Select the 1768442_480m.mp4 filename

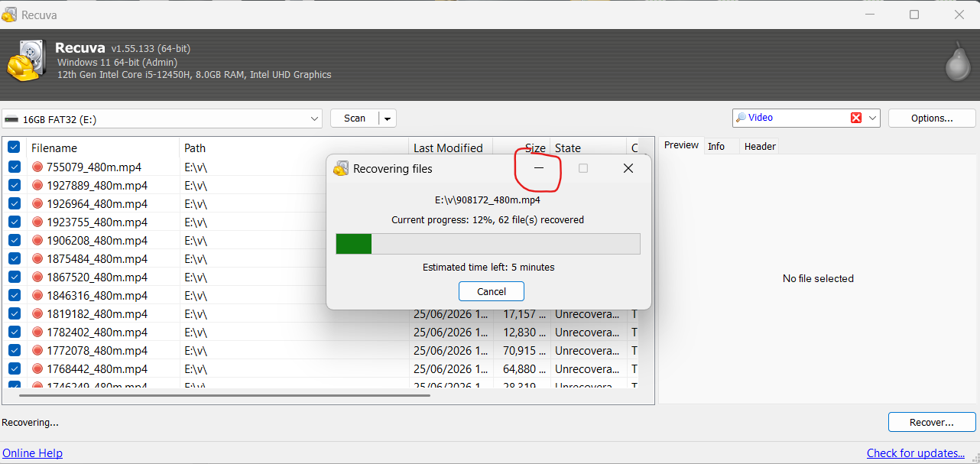pyautogui.click(x=97, y=368)
